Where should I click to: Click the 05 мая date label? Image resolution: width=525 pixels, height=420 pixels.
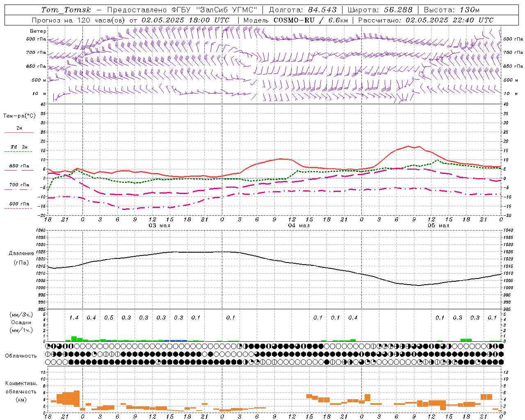pos(438,226)
